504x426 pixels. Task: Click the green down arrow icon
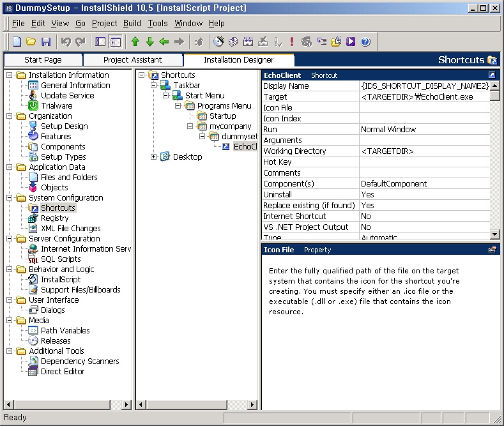[x=149, y=42]
